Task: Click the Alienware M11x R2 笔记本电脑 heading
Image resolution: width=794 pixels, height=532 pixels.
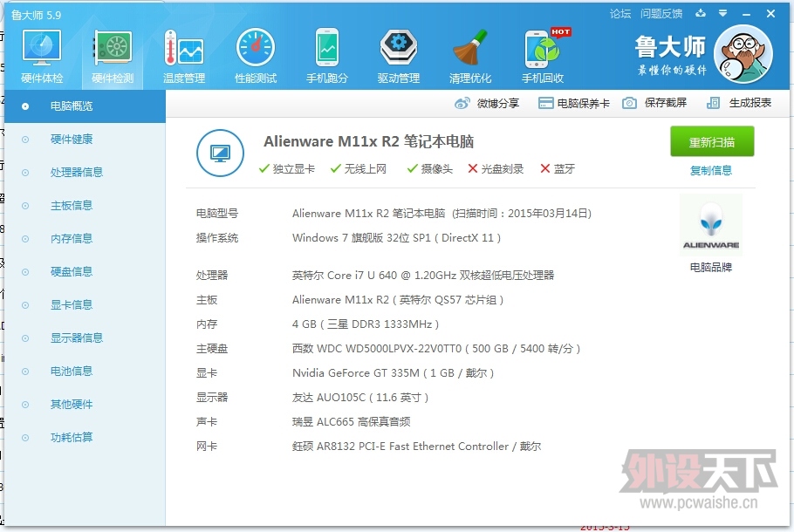Action: pos(368,142)
